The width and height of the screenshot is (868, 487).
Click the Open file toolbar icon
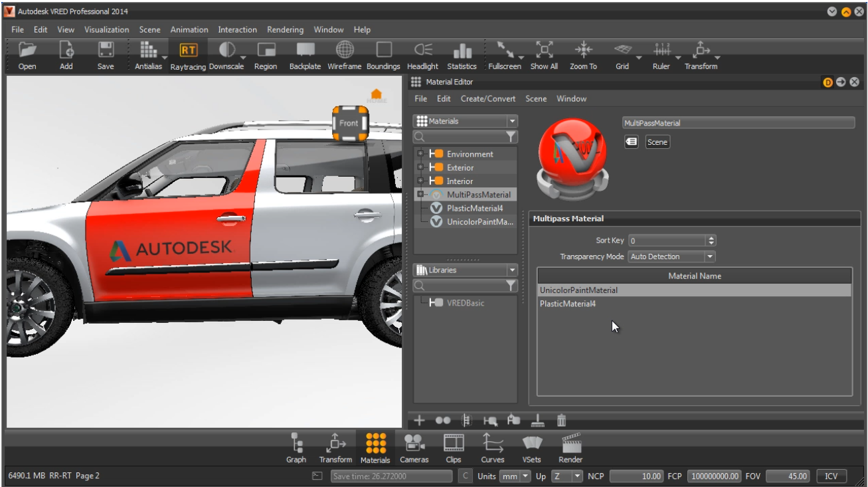pos(27,50)
